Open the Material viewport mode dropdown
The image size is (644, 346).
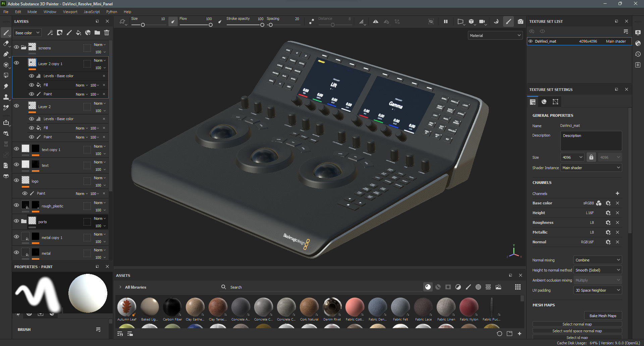point(495,35)
